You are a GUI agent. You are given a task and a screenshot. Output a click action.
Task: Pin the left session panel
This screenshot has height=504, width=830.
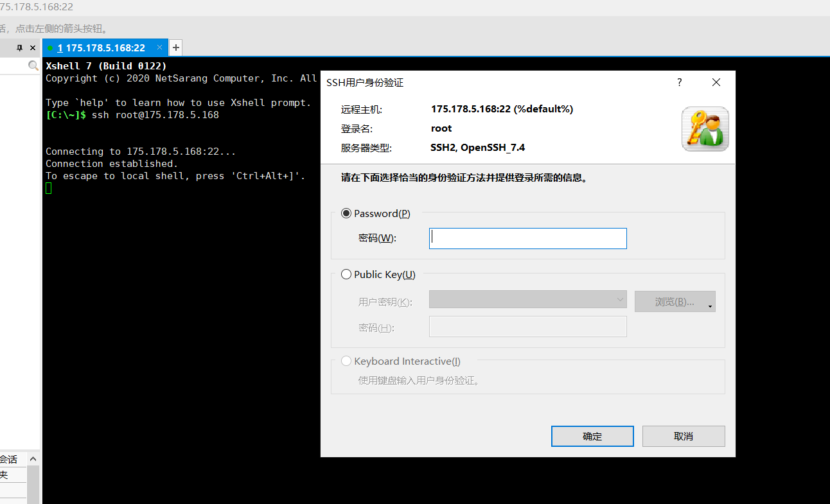point(19,48)
